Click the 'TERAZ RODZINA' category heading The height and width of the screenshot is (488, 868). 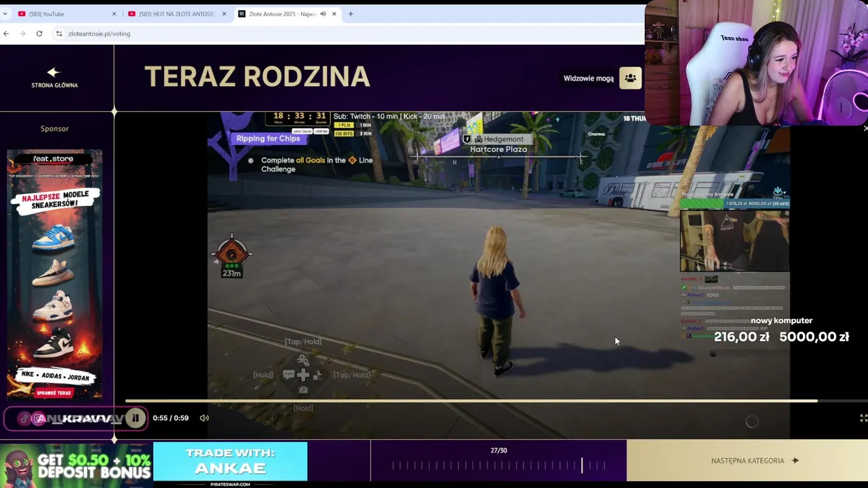click(x=257, y=77)
